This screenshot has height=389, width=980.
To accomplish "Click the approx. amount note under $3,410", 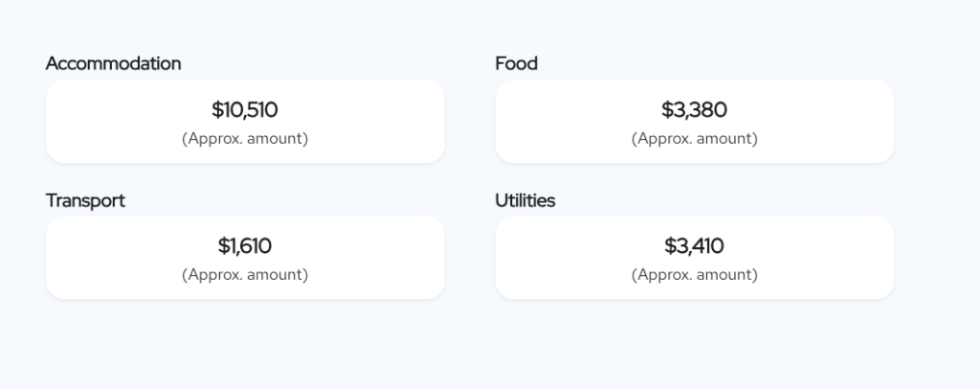I will pyautogui.click(x=694, y=275).
